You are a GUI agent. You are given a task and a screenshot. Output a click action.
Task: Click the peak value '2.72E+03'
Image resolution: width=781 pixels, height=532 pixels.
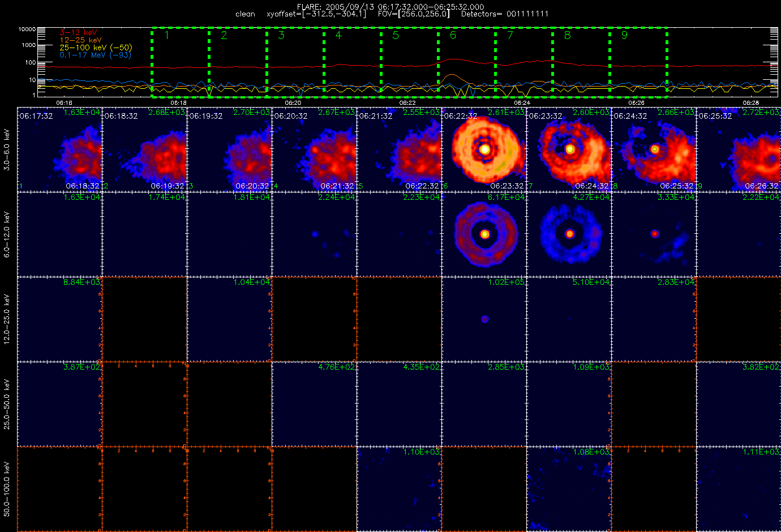click(x=761, y=113)
